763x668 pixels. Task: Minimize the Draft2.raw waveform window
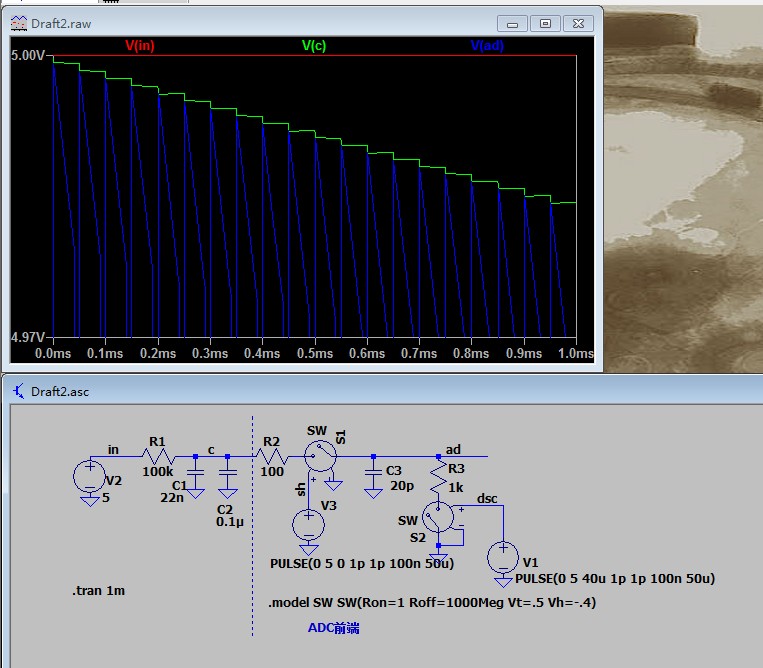pos(513,23)
